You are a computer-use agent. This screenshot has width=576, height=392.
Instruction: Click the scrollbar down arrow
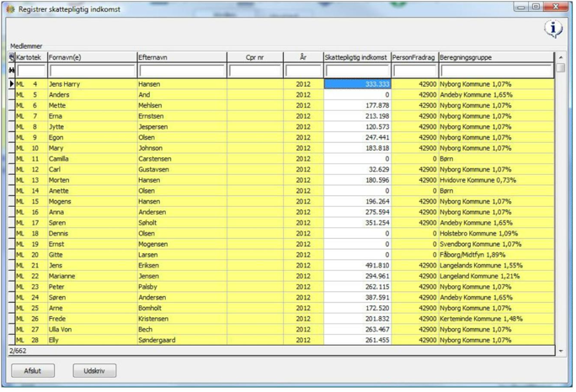(x=561, y=351)
